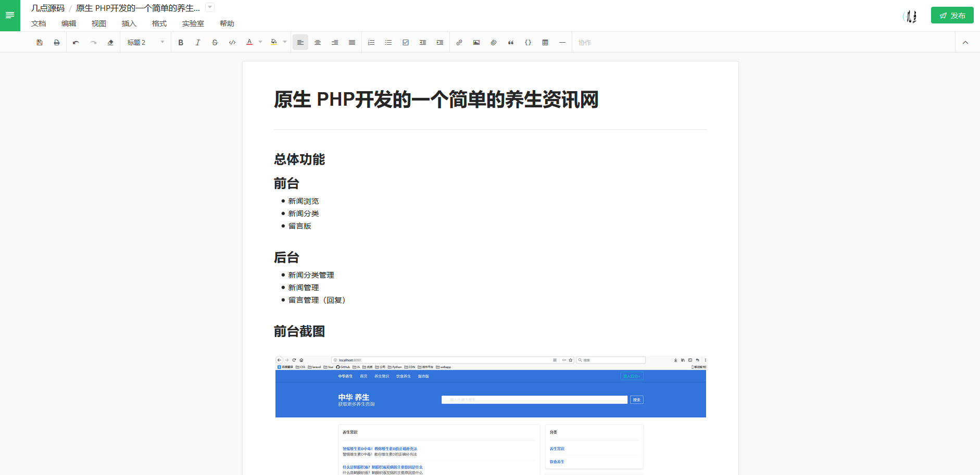980x475 pixels.
Task: Click the main document title heading
Action: [x=436, y=99]
